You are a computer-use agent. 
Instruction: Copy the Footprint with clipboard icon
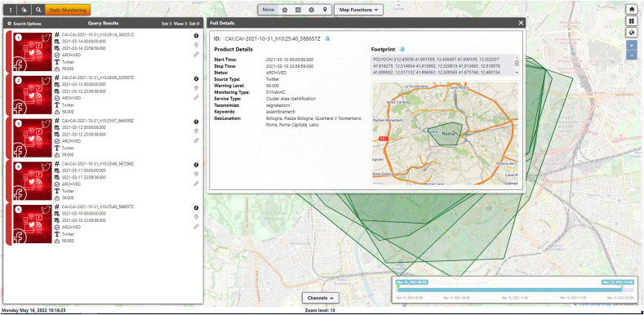(402, 49)
